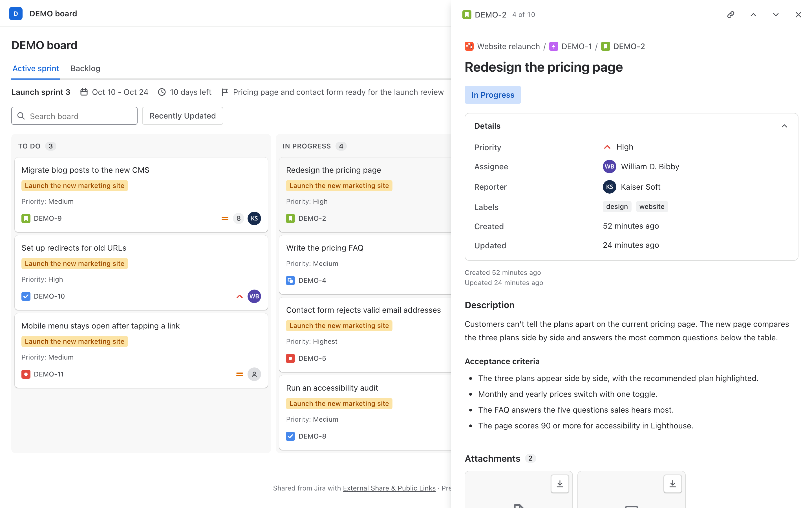Go to previous issue with up chevron
Viewport: 812px width, 508px height.
click(x=753, y=15)
